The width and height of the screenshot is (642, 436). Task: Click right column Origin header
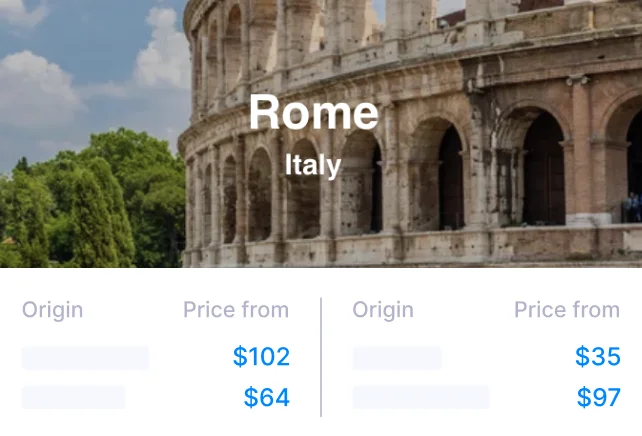(382, 310)
